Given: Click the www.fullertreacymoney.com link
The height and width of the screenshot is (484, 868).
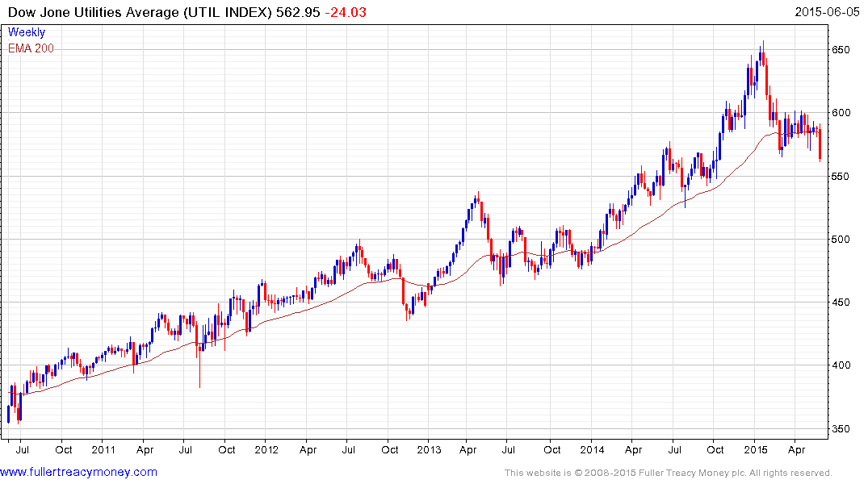Looking at the screenshot, I should tap(78, 472).
